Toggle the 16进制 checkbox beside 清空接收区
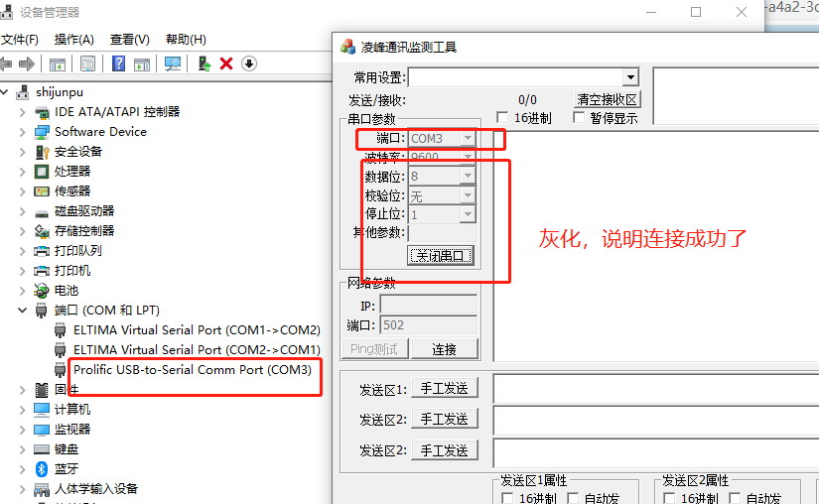This screenshot has height=504, width=819. coord(502,117)
